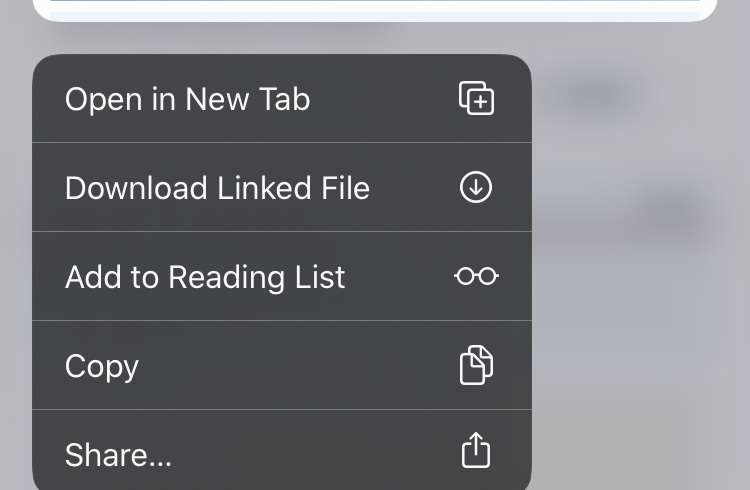Image resolution: width=750 pixels, height=490 pixels.
Task: Click the circled down-arrow download icon
Action: [x=476, y=187]
